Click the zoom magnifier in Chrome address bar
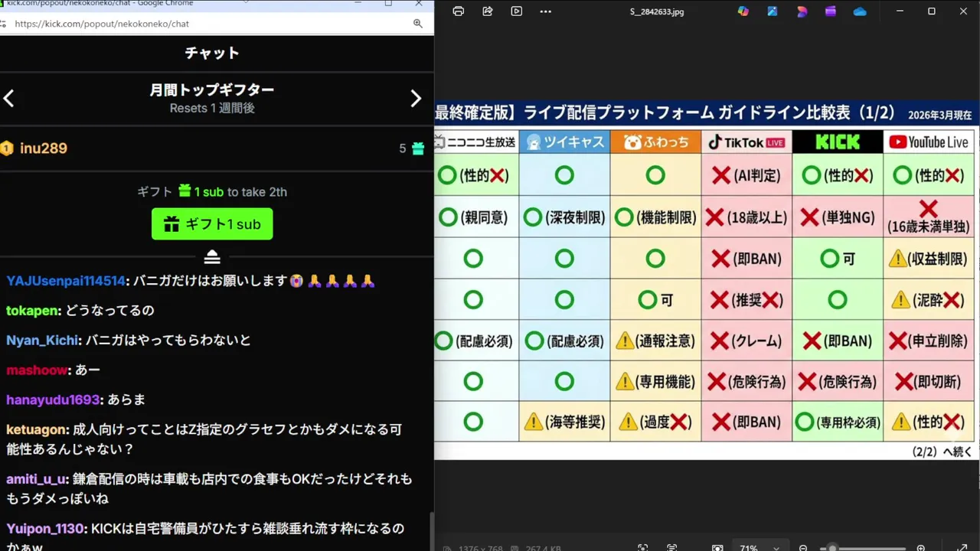 (x=418, y=24)
